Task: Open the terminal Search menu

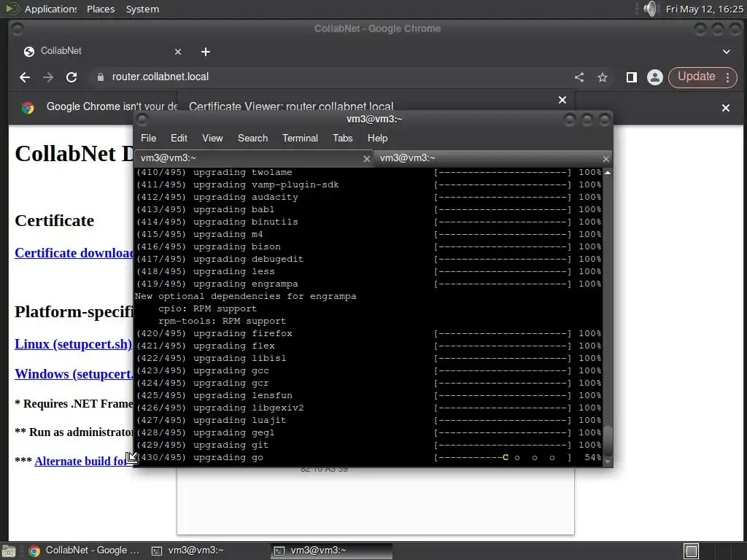Action: pos(252,138)
